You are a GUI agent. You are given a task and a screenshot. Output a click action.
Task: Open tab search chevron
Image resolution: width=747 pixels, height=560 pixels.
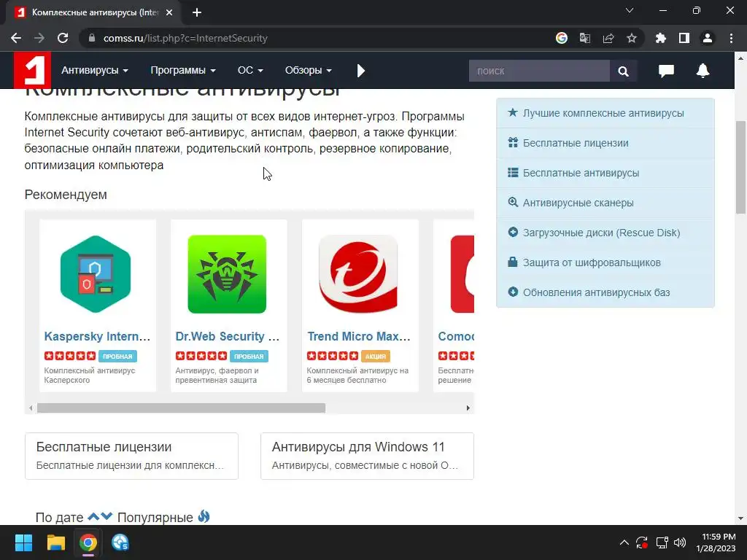630,10
